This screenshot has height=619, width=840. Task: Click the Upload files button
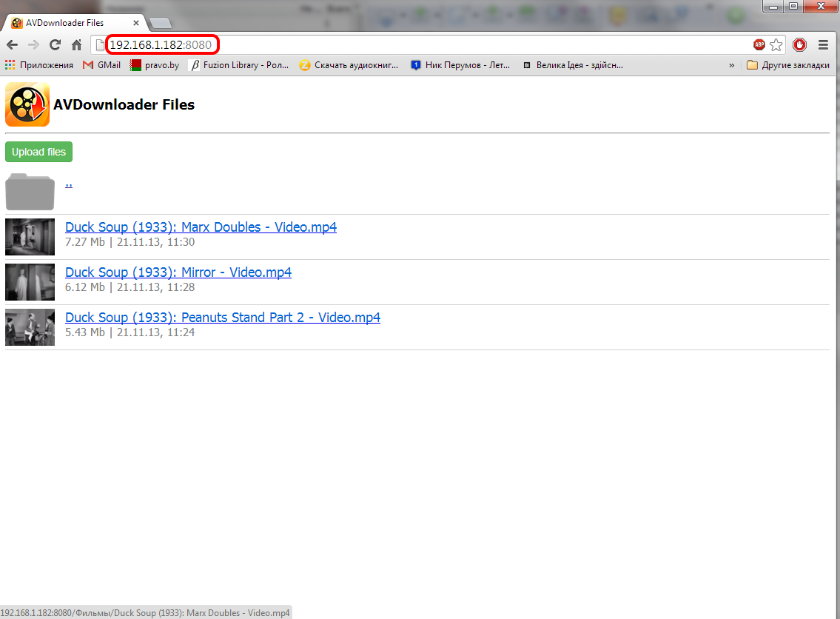click(x=38, y=153)
